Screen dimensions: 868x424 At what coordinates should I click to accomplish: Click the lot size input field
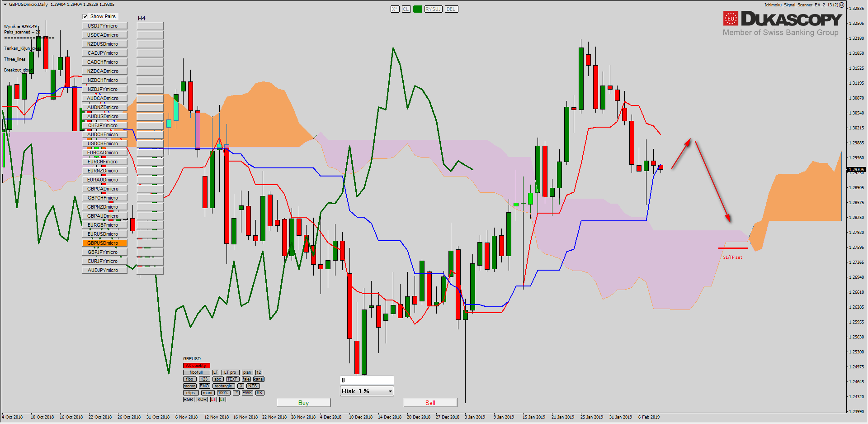[367, 380]
